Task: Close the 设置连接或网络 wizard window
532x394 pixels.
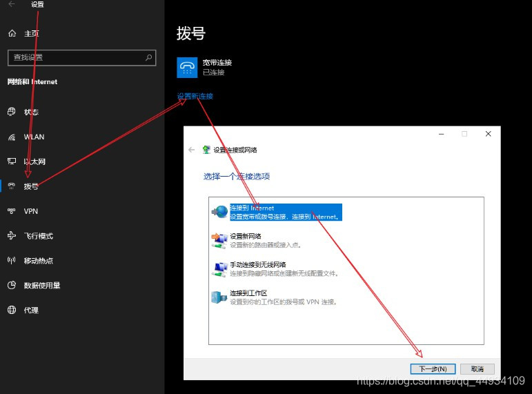Action: click(x=489, y=134)
